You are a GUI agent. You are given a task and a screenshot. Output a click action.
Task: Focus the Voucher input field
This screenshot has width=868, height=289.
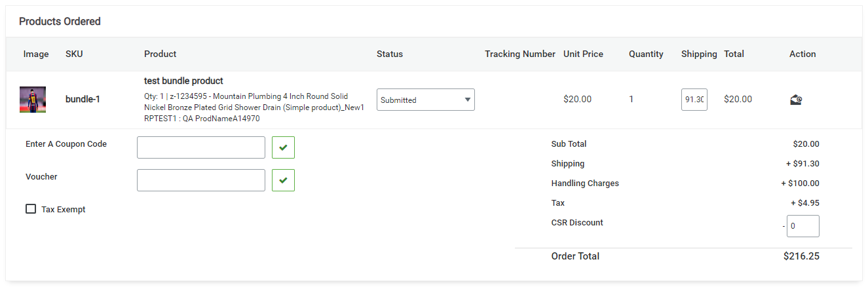point(201,180)
